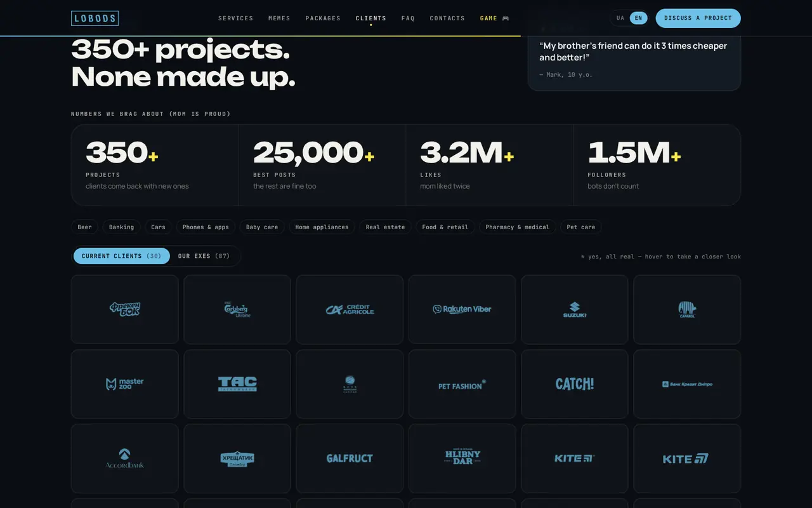The image size is (812, 508).
Task: Click the LOBODS logo in header
Action: [x=95, y=18]
